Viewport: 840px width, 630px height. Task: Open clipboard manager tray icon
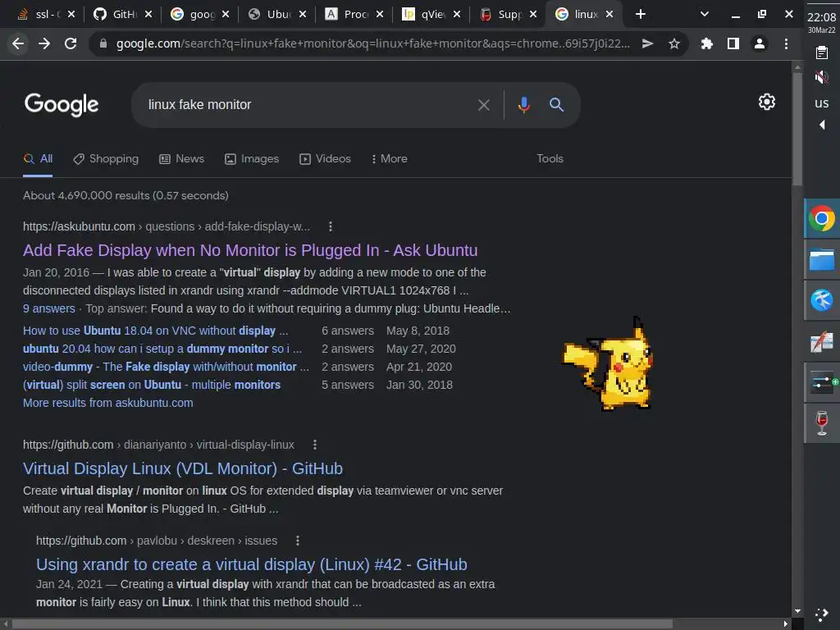point(822,52)
